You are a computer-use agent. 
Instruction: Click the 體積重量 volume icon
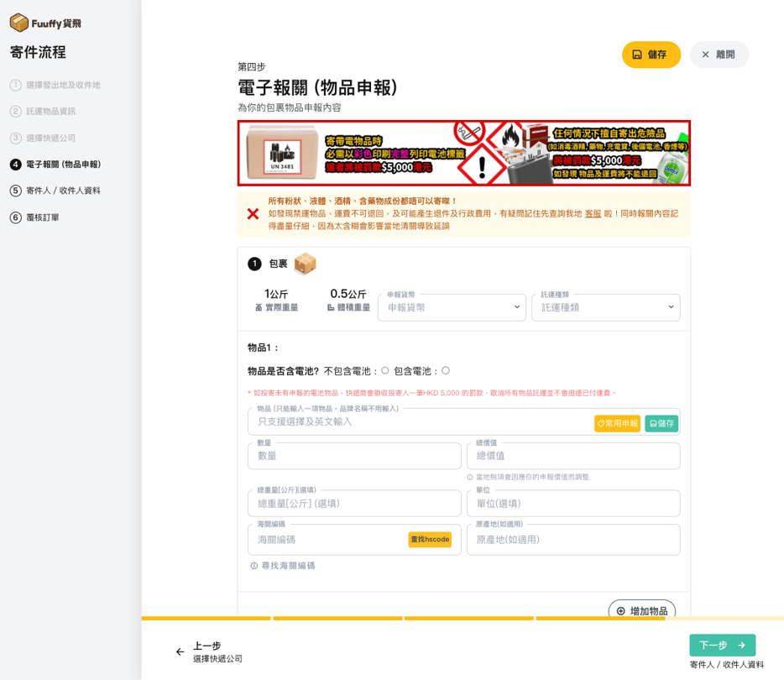331,308
